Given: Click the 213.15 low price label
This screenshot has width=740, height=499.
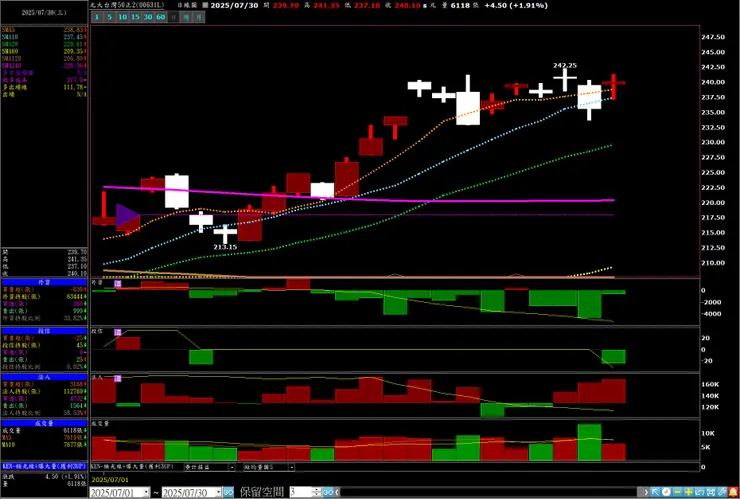Looking at the screenshot, I should [225, 247].
